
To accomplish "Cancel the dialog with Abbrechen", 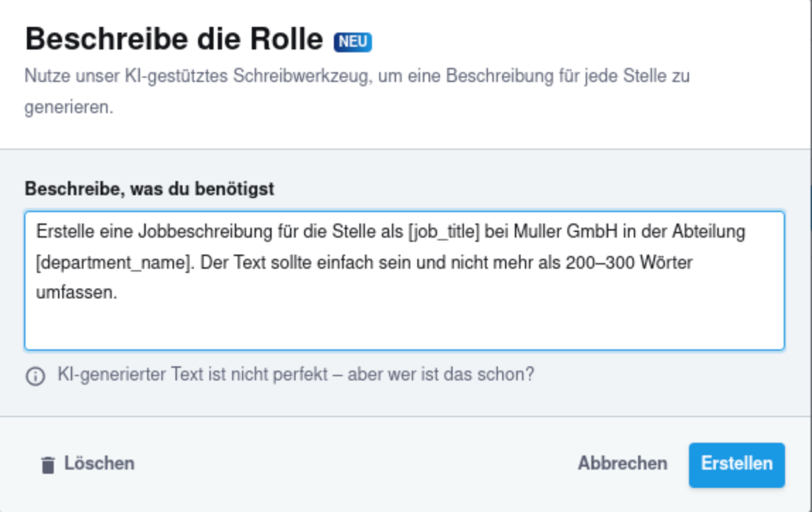I will click(x=622, y=463).
